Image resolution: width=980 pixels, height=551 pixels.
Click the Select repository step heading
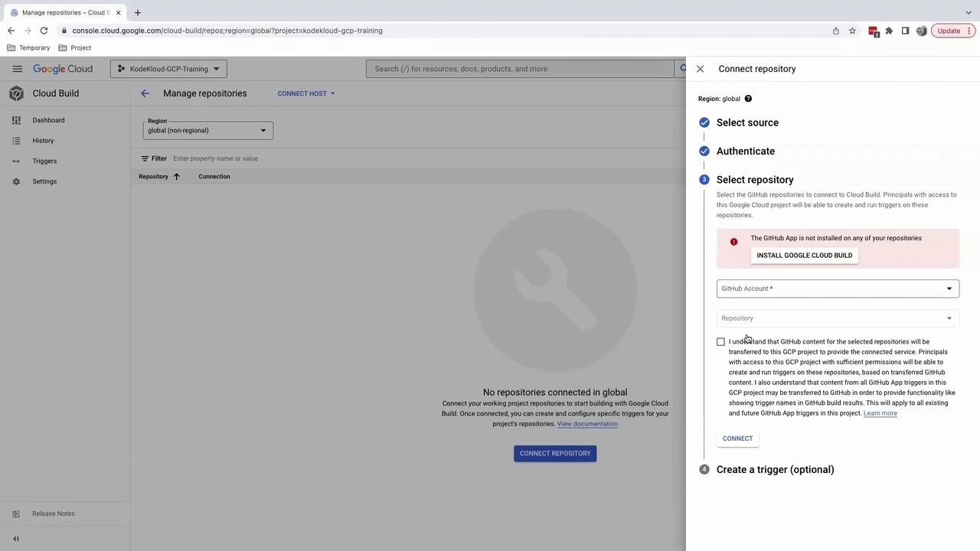[755, 180]
